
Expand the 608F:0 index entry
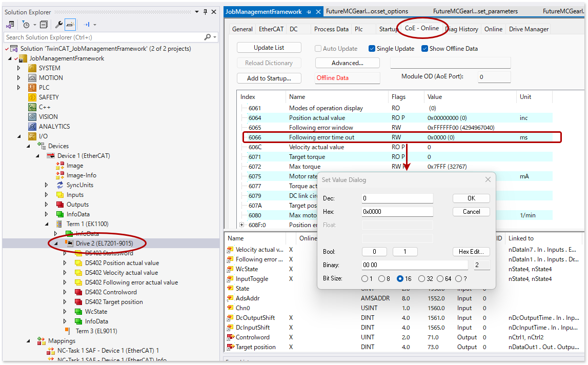(x=242, y=225)
